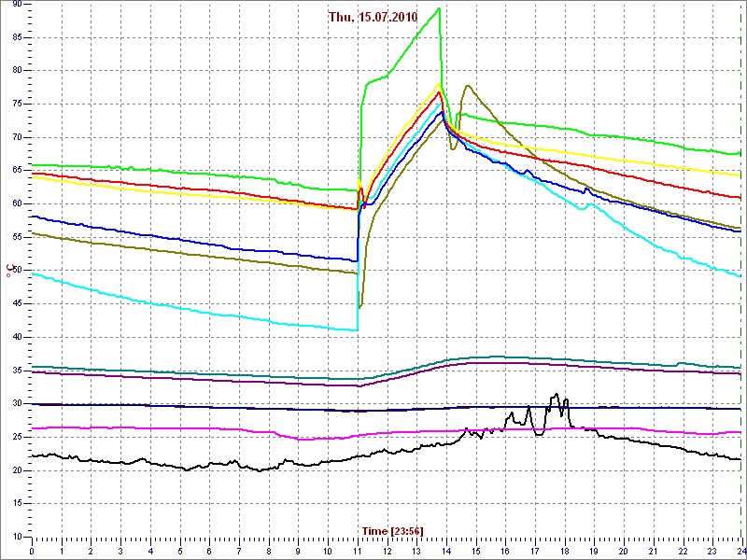Click the y-axis value '10'

[x=17, y=537]
